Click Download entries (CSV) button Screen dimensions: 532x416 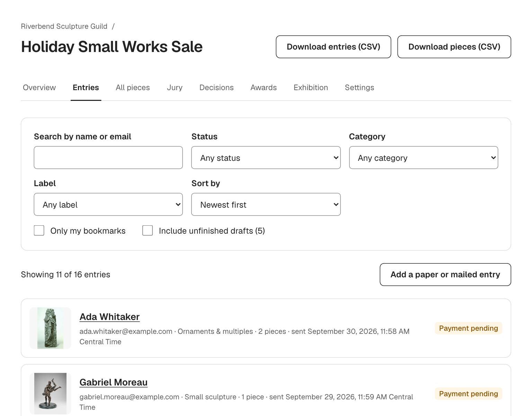tap(334, 47)
